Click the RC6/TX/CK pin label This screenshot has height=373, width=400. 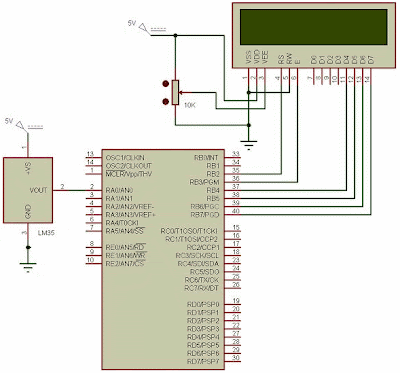tap(202, 280)
